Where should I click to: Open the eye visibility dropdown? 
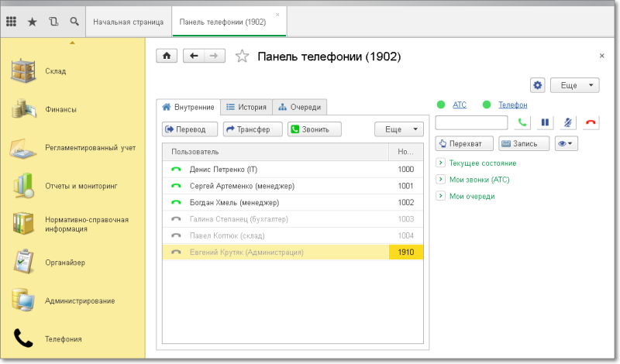click(567, 143)
